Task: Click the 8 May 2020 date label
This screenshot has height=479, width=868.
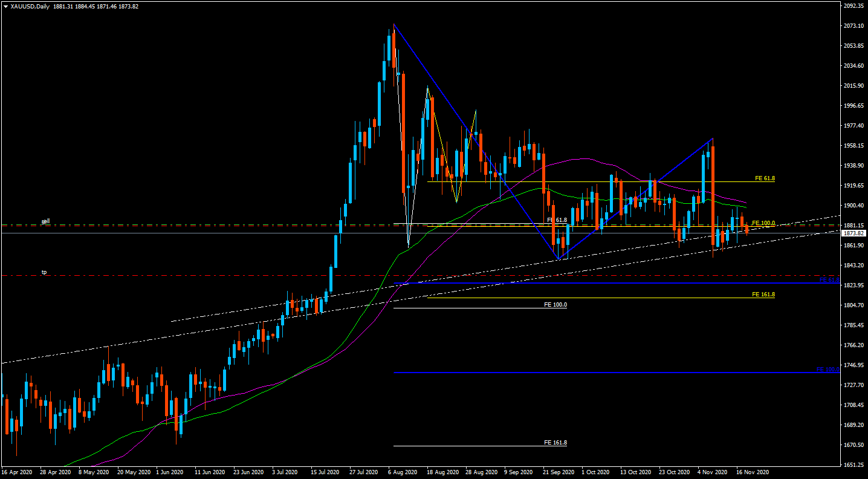Action: click(x=94, y=471)
